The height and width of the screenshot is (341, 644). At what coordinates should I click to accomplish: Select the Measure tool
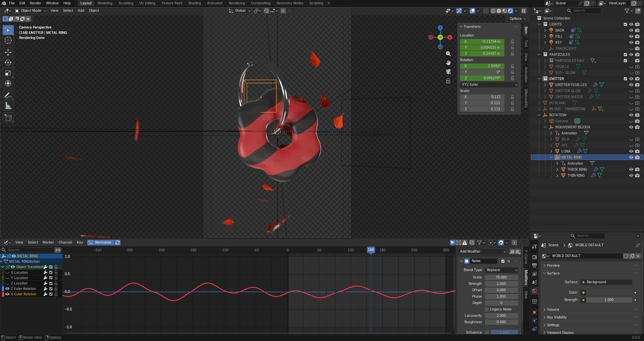pyautogui.click(x=8, y=106)
